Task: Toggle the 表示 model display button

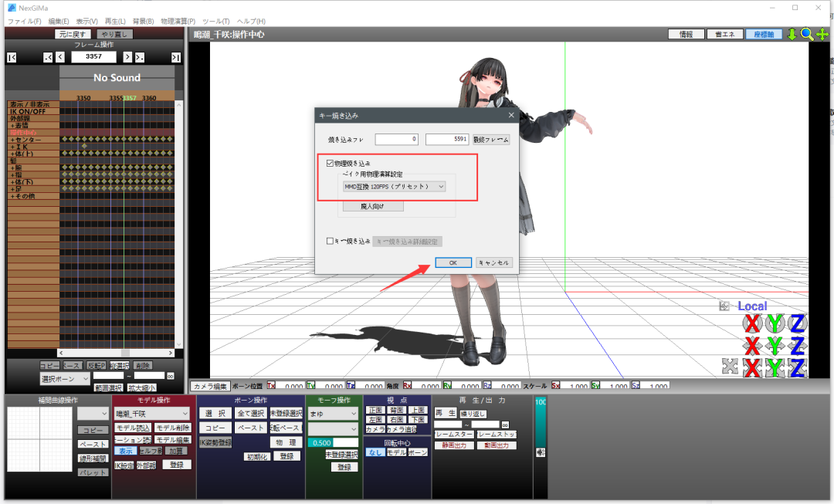Action: tap(126, 450)
